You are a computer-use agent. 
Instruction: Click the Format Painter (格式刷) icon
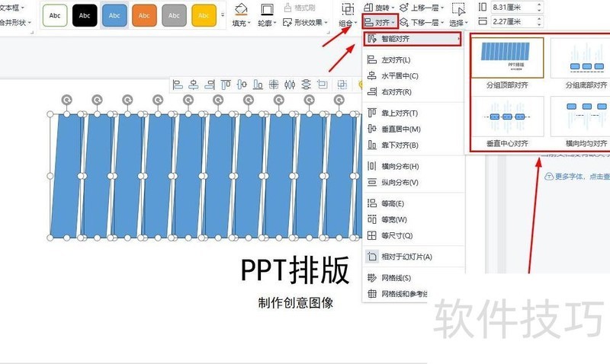(x=287, y=8)
